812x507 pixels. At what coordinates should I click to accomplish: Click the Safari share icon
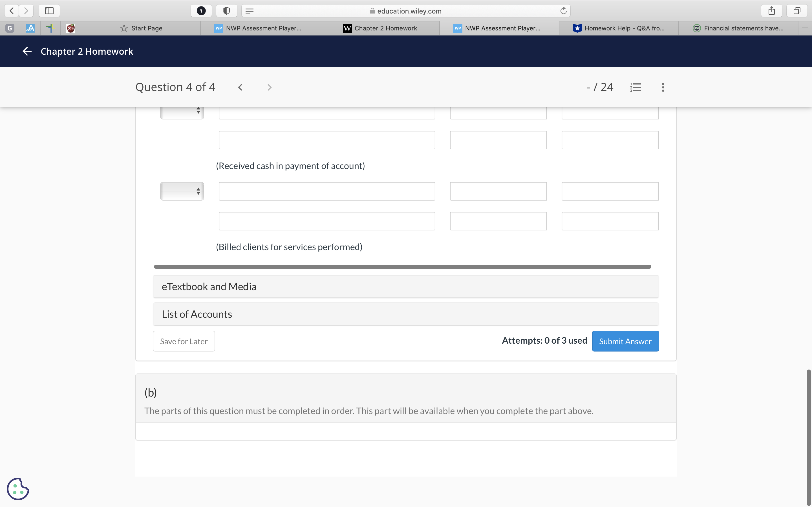[771, 11]
